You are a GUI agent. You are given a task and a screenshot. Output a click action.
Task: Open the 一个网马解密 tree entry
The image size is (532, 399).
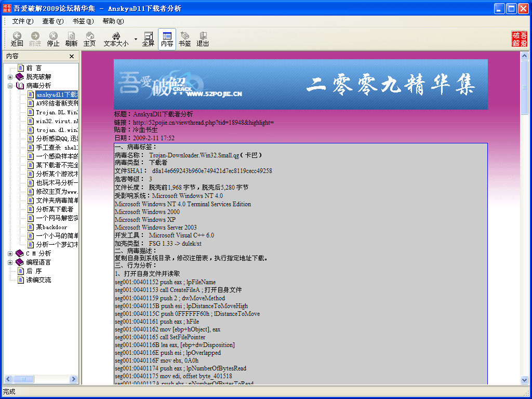coord(57,218)
